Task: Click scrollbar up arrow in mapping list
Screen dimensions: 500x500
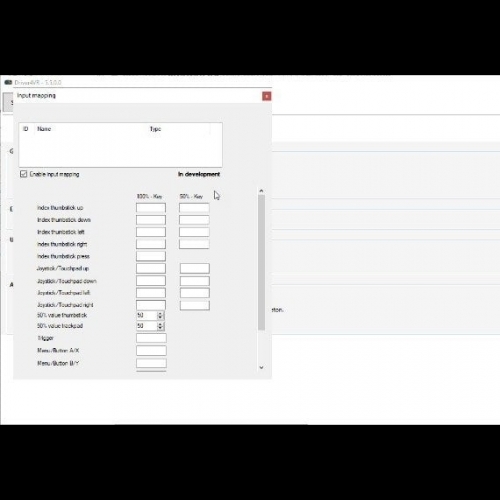Action: coord(261,191)
